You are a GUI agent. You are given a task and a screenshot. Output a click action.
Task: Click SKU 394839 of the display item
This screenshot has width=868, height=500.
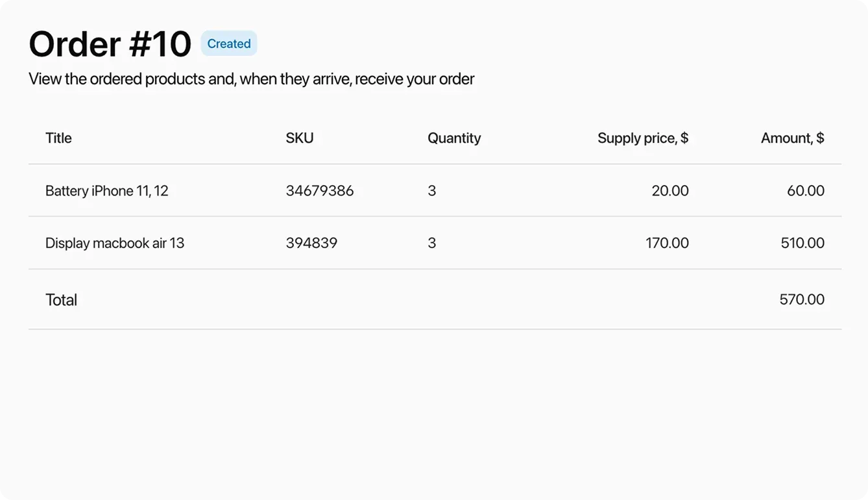[311, 243]
